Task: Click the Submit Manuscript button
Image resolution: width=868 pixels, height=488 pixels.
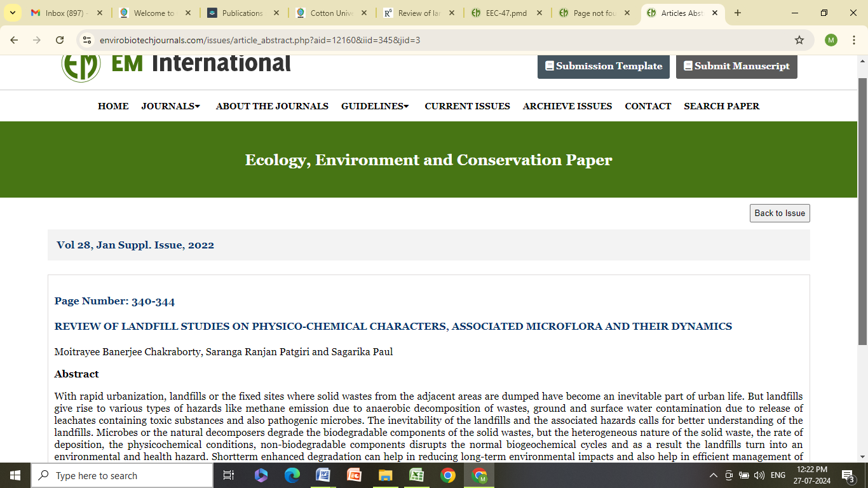Action: [736, 66]
